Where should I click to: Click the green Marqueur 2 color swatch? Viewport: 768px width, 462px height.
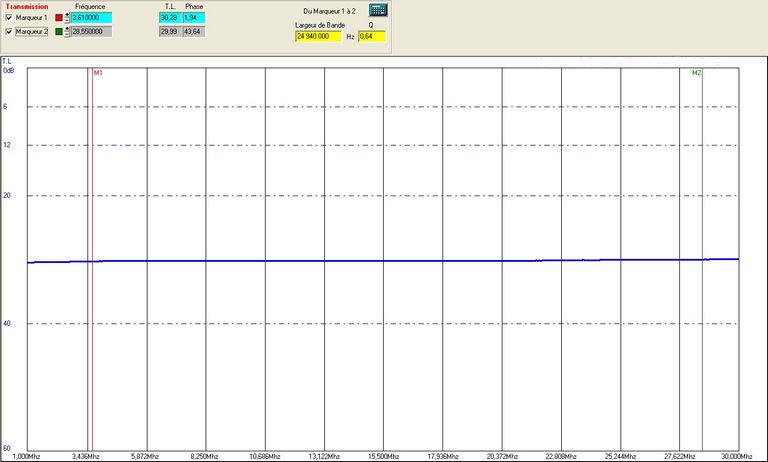pos(58,31)
